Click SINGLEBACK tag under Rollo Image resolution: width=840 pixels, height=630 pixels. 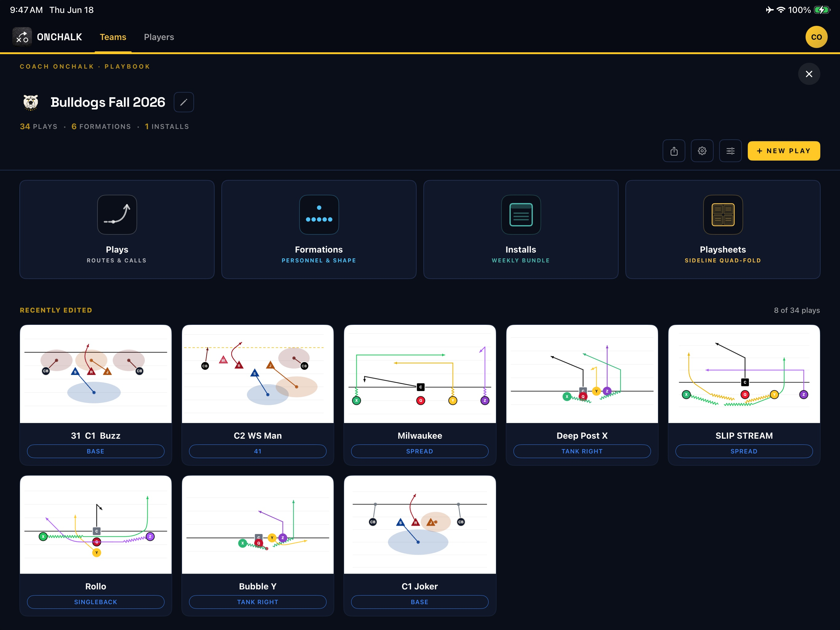[96, 602]
